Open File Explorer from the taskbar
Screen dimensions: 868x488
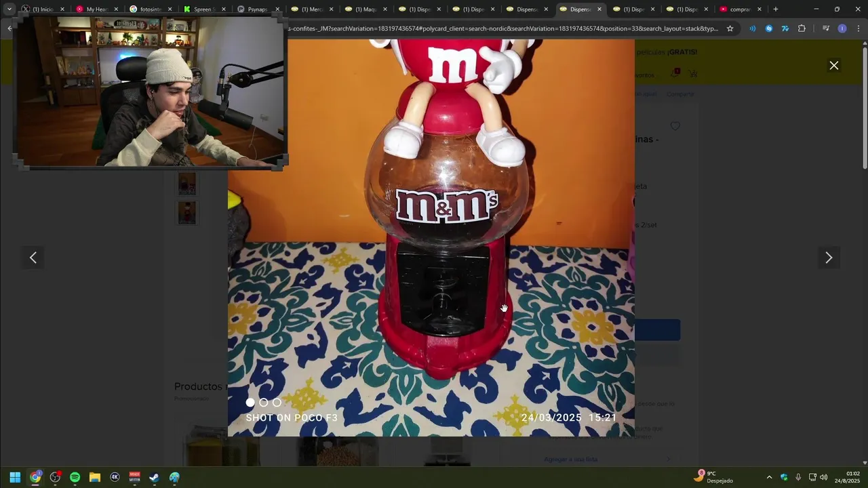click(95, 477)
